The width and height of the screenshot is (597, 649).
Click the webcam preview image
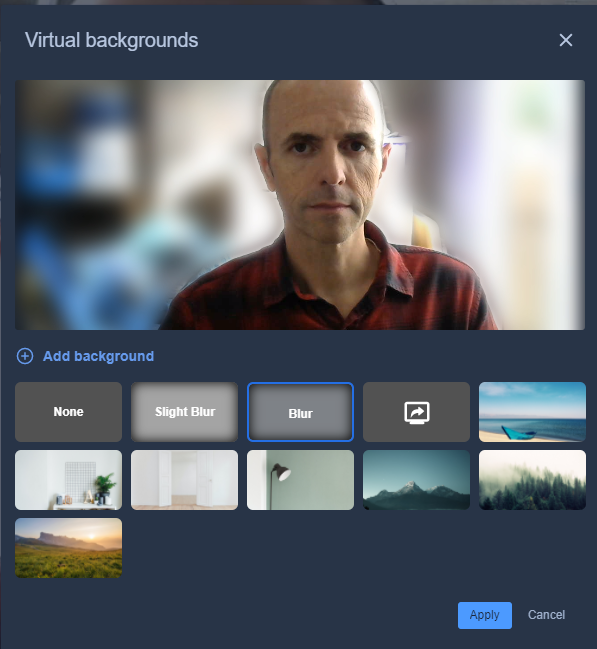300,205
